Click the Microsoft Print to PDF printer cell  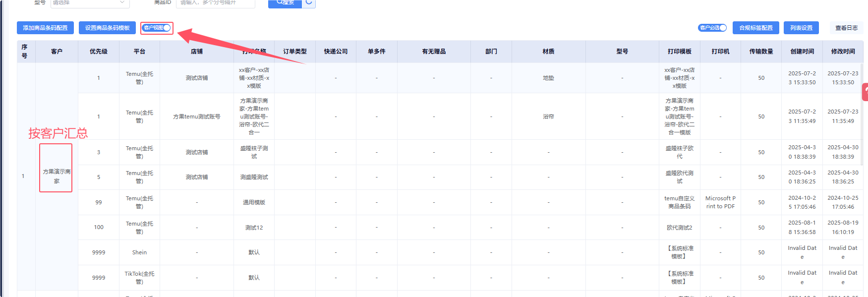coord(720,202)
